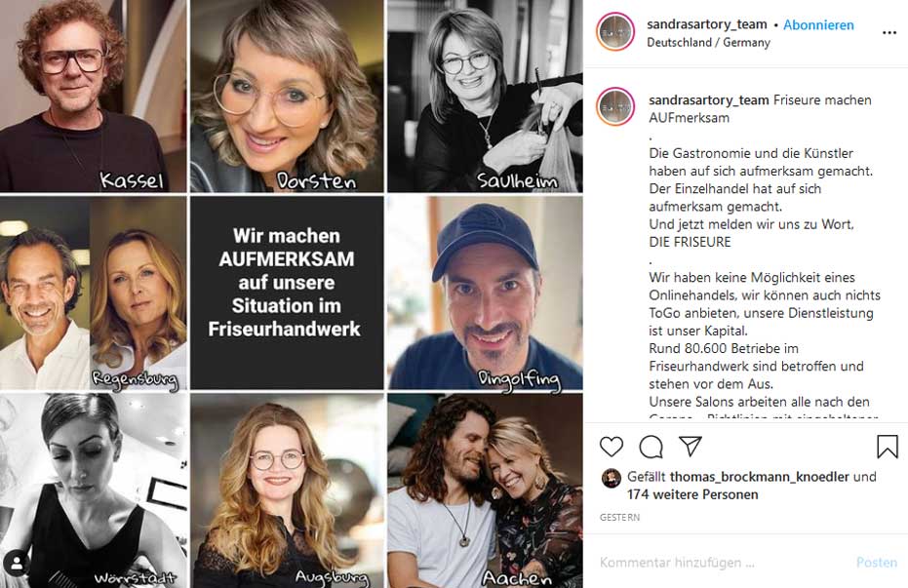Open tagged people icon on the photo
908x588 pixels.
pos(16,563)
